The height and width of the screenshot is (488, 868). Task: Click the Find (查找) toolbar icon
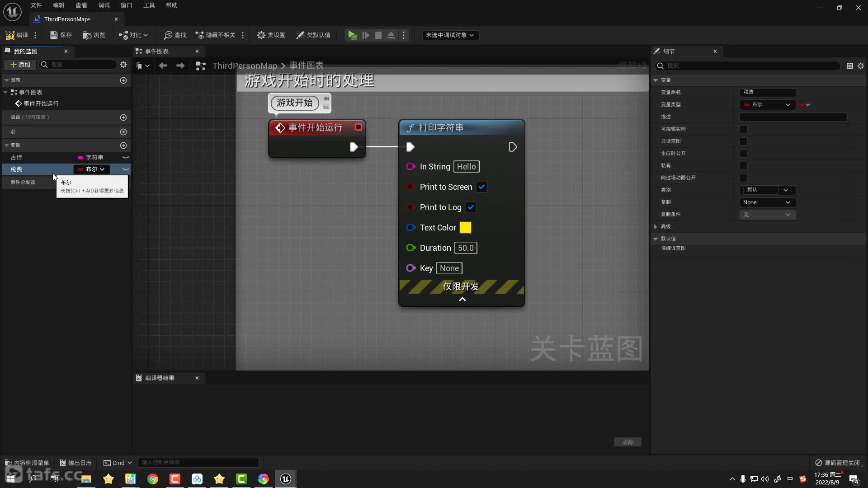(x=175, y=35)
